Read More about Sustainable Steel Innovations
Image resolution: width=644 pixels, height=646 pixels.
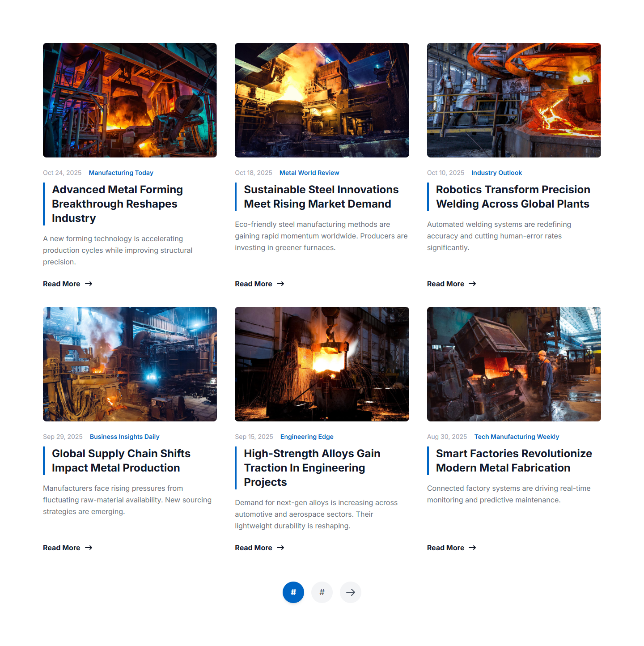pyautogui.click(x=254, y=284)
